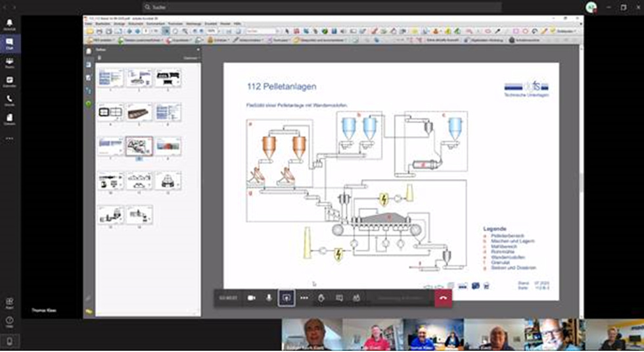Show the meeting conversation chat panel

coord(339,297)
